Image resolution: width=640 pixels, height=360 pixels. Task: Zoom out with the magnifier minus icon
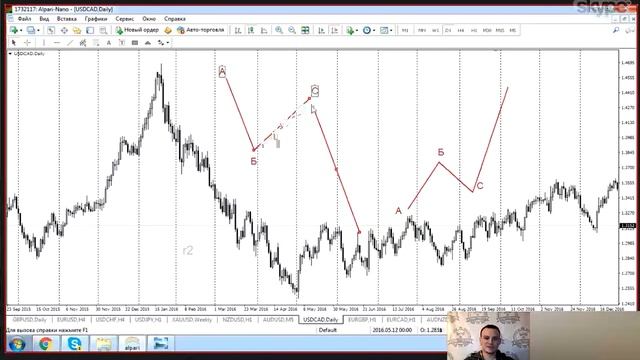coord(292,30)
